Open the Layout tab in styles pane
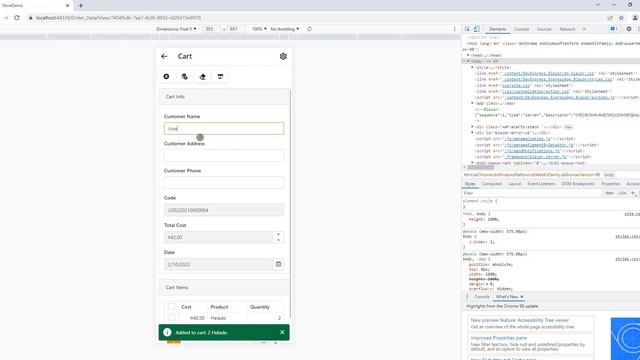This screenshot has height=360, width=640. point(514,184)
